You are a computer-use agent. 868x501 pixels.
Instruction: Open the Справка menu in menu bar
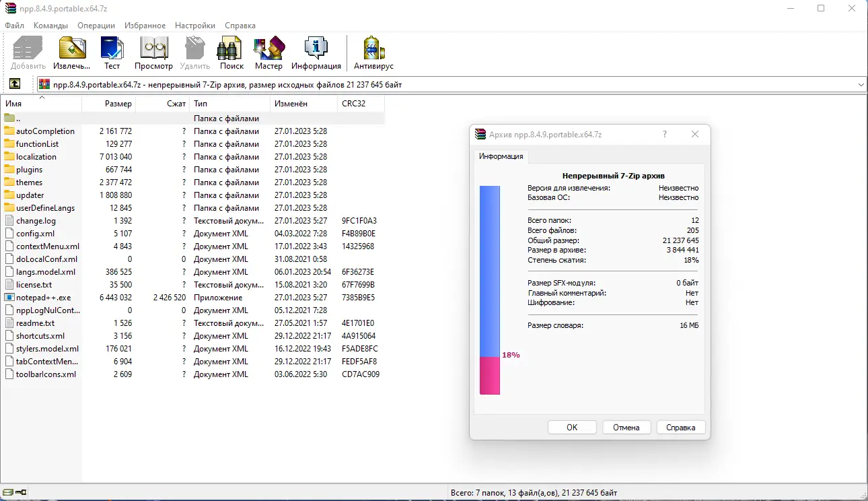click(240, 26)
